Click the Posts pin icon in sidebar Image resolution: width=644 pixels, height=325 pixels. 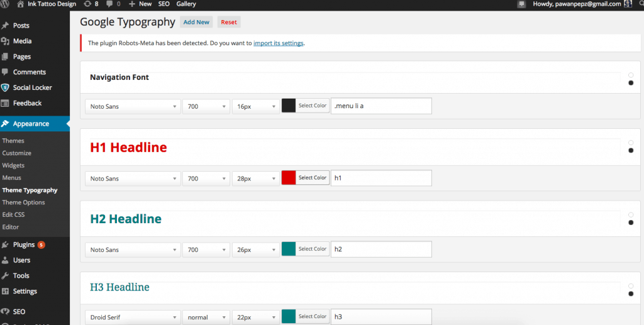pos(5,25)
